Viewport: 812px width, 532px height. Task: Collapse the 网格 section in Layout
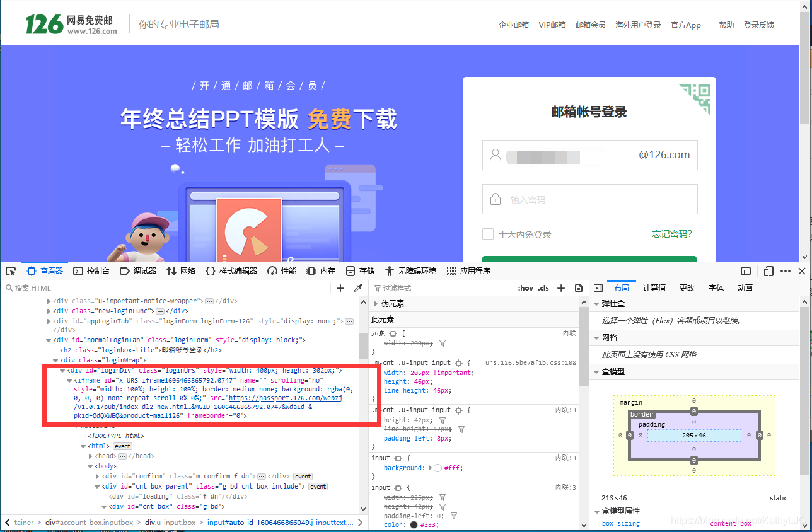(x=596, y=337)
